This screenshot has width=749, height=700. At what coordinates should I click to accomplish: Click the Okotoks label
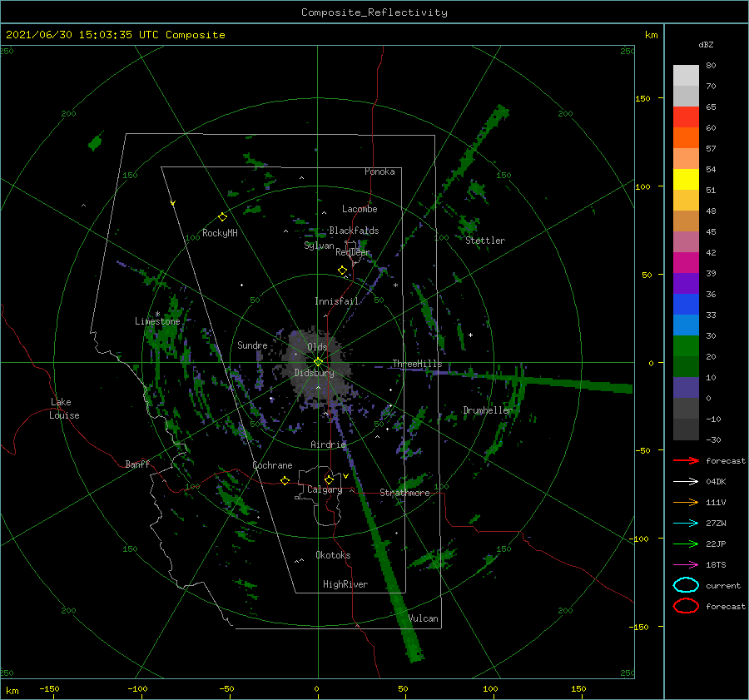pos(333,554)
